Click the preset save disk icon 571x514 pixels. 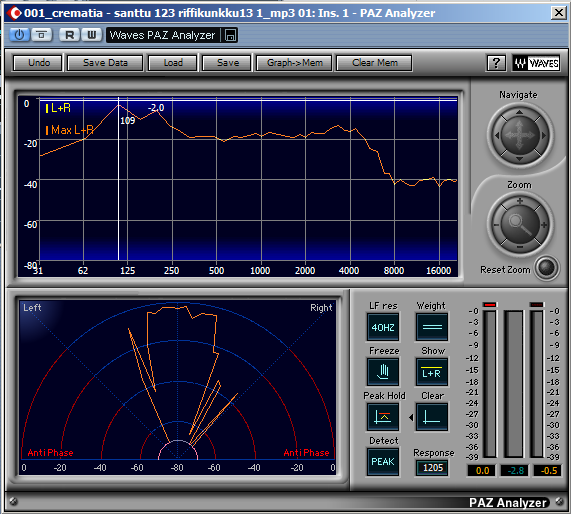click(x=230, y=35)
